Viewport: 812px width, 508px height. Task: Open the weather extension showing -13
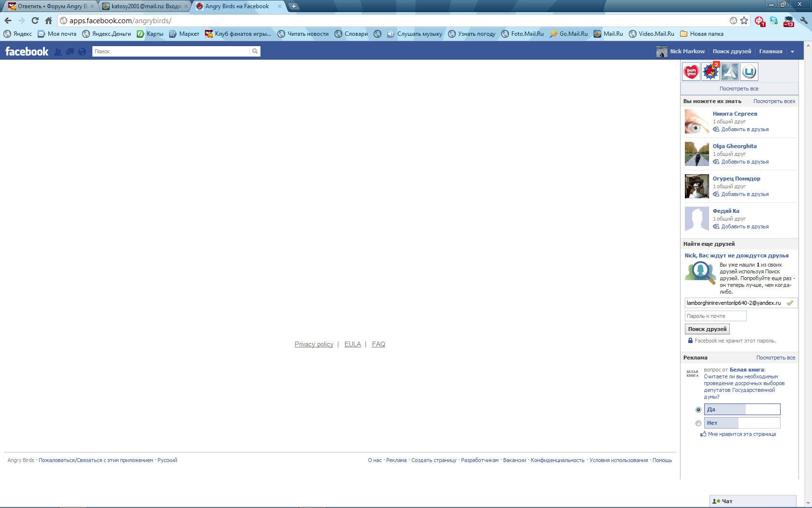pos(789,21)
